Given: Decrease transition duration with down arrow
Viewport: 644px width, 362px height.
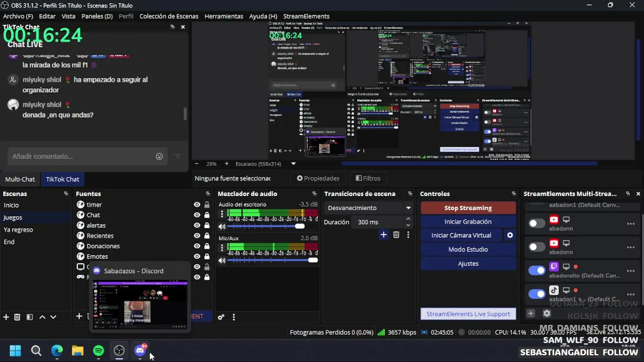Looking at the screenshot, I should [408, 225].
